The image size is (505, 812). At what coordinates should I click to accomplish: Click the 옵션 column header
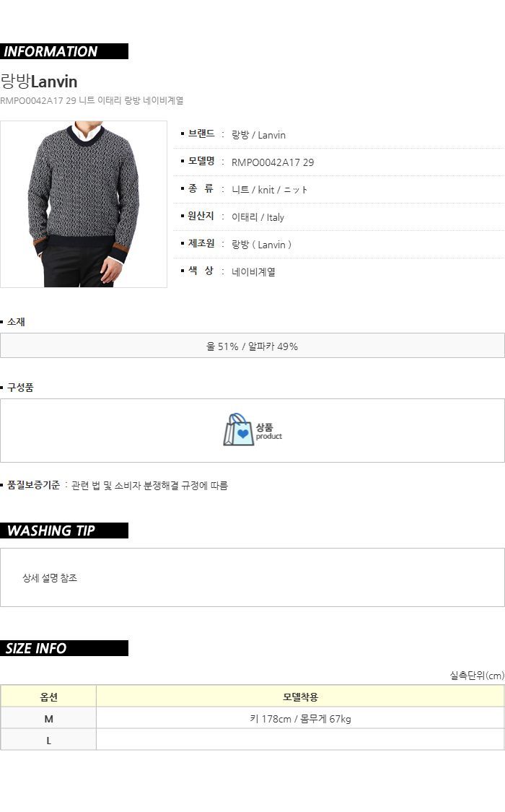coord(48,697)
